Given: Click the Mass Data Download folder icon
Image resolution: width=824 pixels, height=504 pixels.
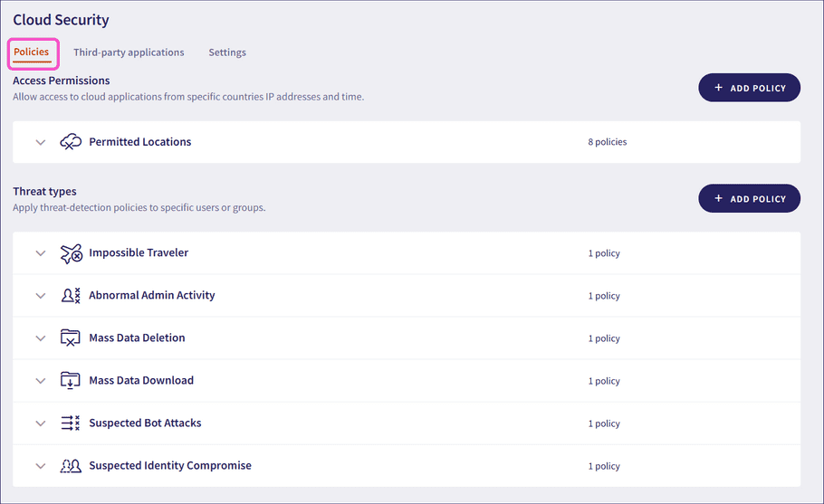Looking at the screenshot, I should [x=70, y=381].
